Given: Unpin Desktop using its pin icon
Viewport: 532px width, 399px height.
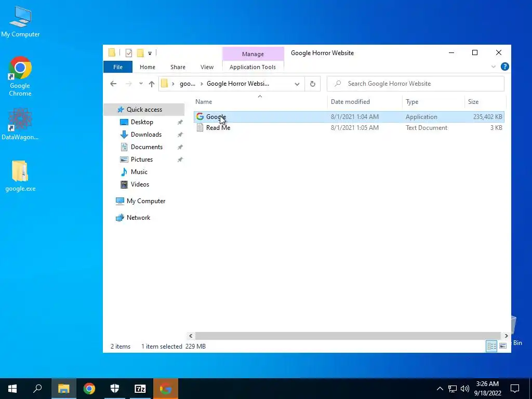Looking at the screenshot, I should pyautogui.click(x=180, y=122).
